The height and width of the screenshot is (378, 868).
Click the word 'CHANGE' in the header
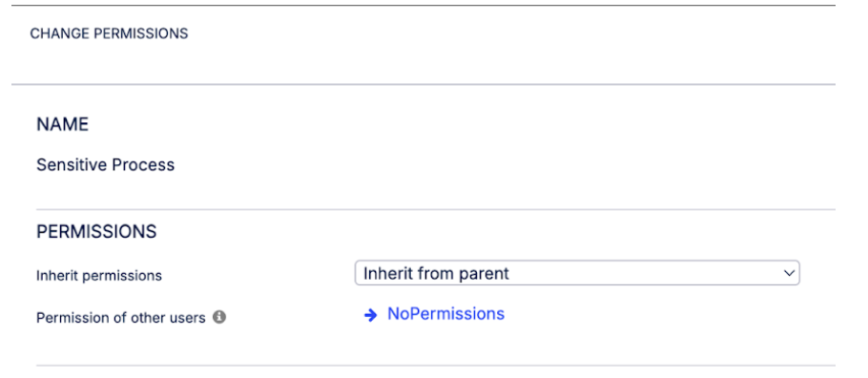[60, 33]
